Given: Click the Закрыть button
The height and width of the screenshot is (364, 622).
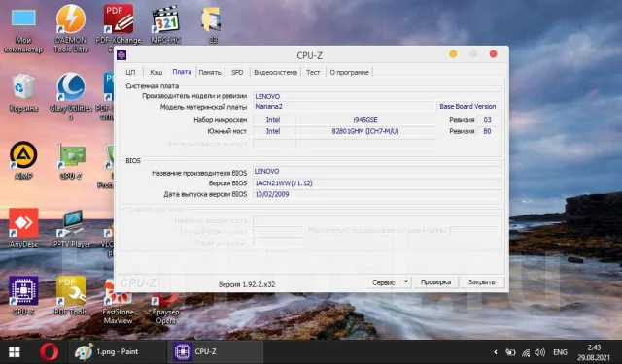Looking at the screenshot, I should pos(482,282).
